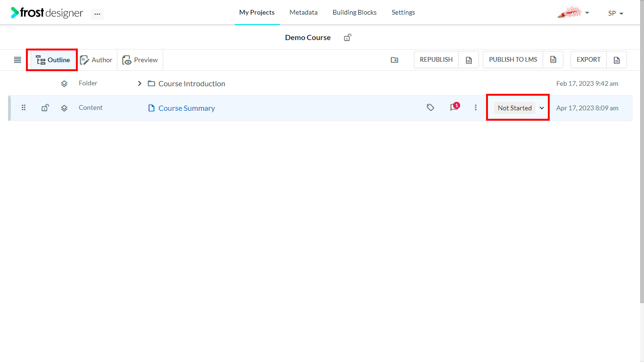
Task: Open the three-dot menu for Course Summary
Action: tap(476, 108)
